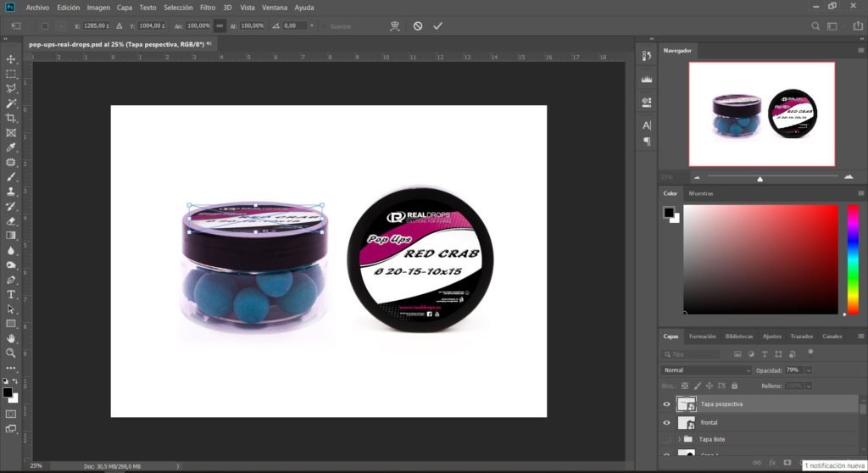The height and width of the screenshot is (473, 868).
Task: Select the Clone Stamp tool
Action: click(x=10, y=192)
